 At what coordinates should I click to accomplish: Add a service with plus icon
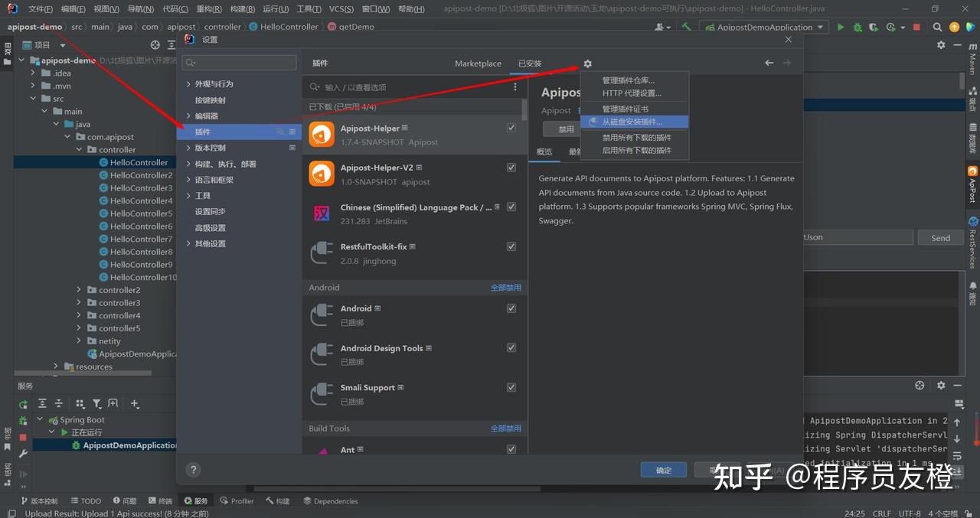coord(135,403)
